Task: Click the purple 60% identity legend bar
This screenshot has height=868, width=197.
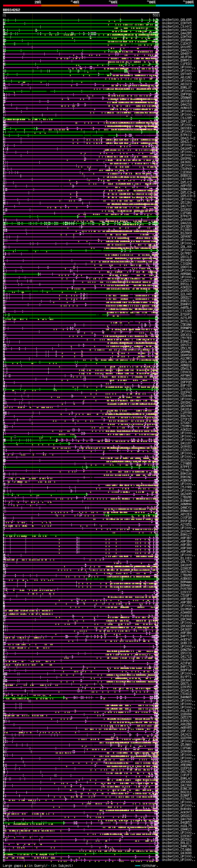Action: [x=99, y=6]
